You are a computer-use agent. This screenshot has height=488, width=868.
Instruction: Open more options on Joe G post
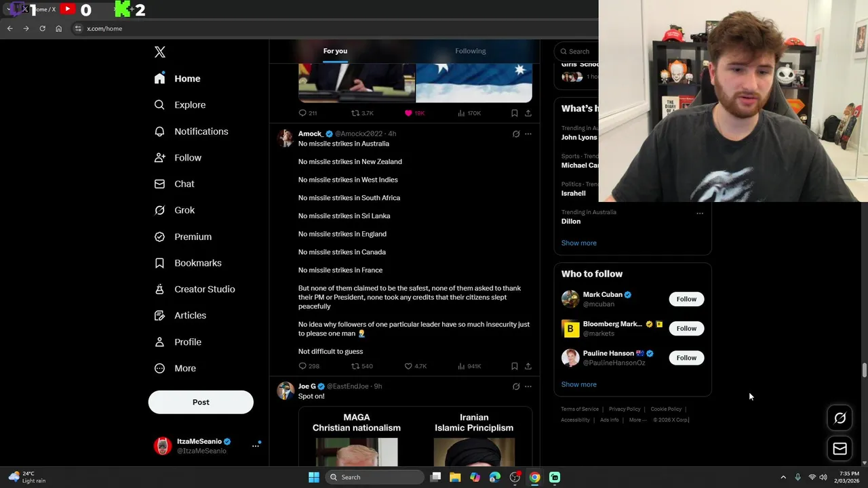[528, 386]
